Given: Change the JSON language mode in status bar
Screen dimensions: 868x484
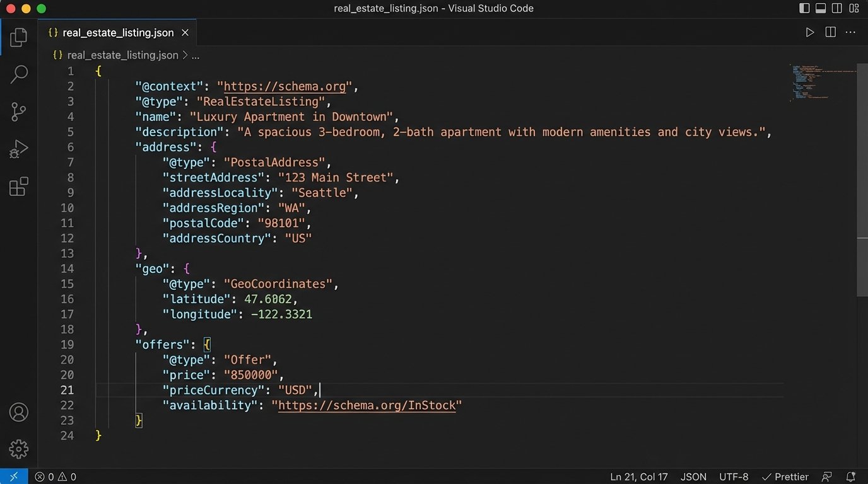Looking at the screenshot, I should [x=693, y=477].
